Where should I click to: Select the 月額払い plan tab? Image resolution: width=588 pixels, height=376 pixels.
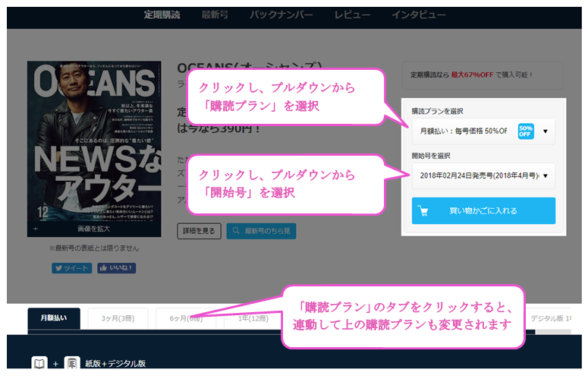tap(54, 318)
